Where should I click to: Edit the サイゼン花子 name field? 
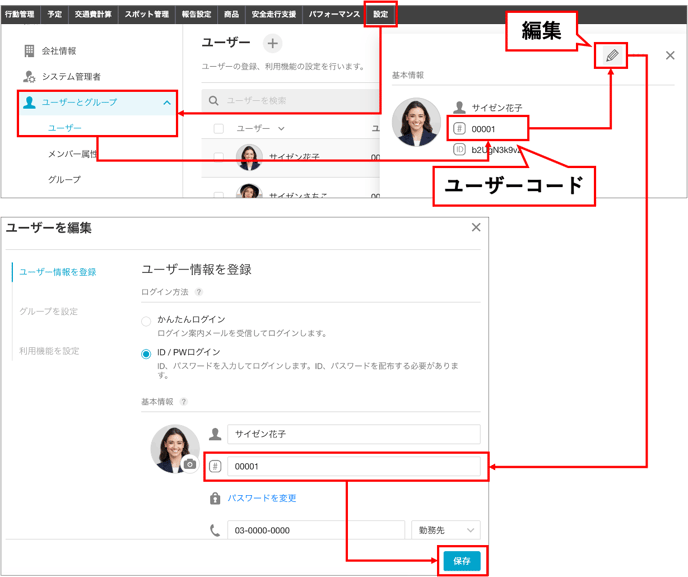[x=354, y=434]
